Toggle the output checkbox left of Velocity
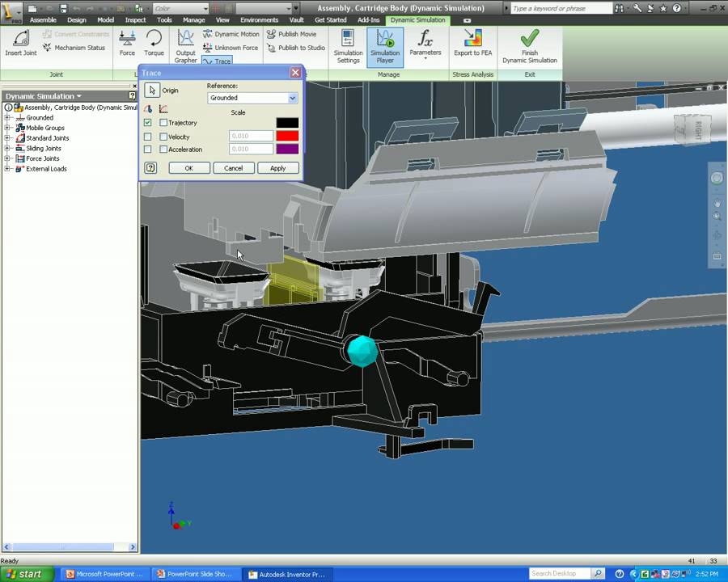The height and width of the screenshot is (582, 728). click(x=148, y=137)
